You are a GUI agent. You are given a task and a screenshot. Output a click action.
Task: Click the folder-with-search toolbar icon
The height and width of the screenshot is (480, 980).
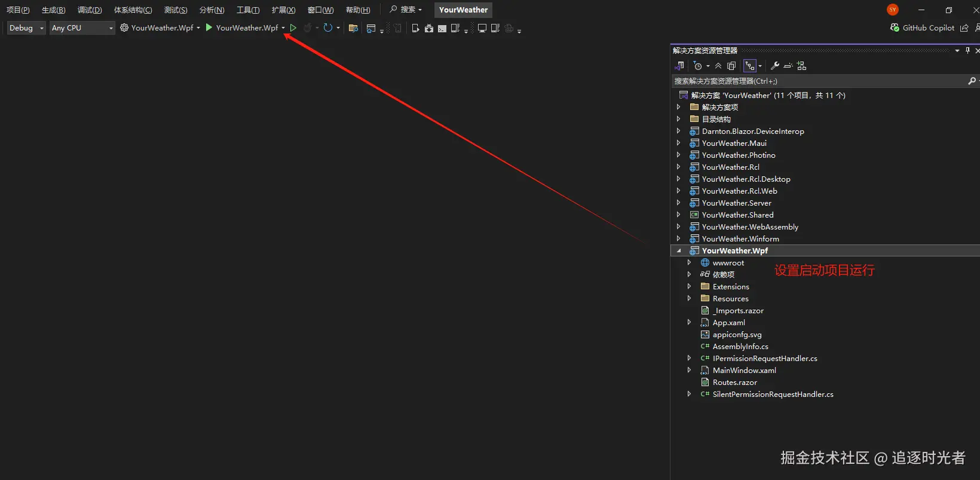tap(353, 28)
